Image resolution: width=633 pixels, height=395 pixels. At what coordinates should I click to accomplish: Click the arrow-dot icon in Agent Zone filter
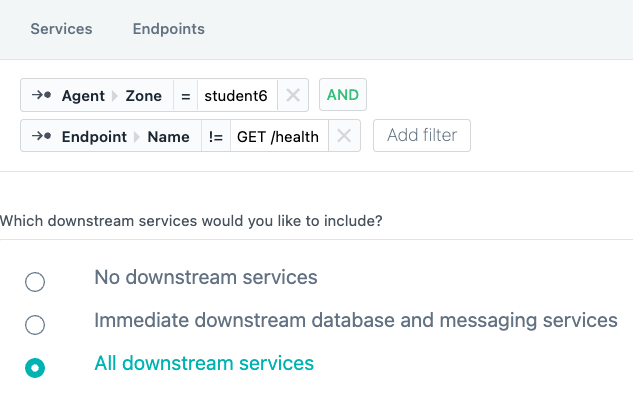pyautogui.click(x=42, y=95)
